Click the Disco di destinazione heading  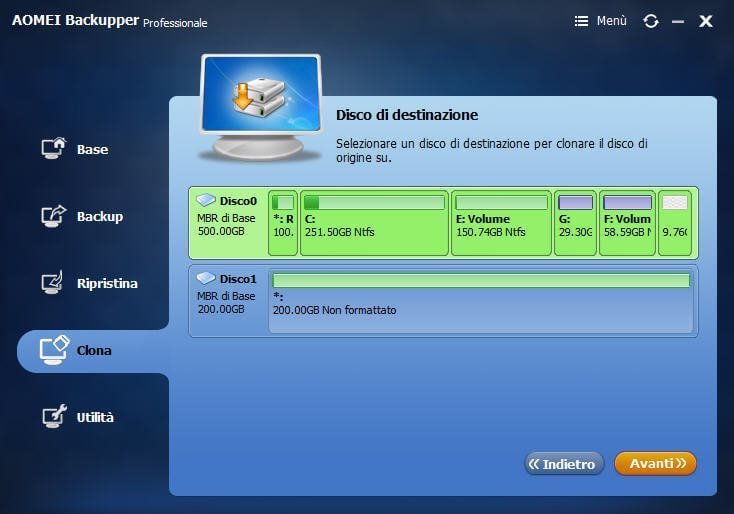[407, 115]
